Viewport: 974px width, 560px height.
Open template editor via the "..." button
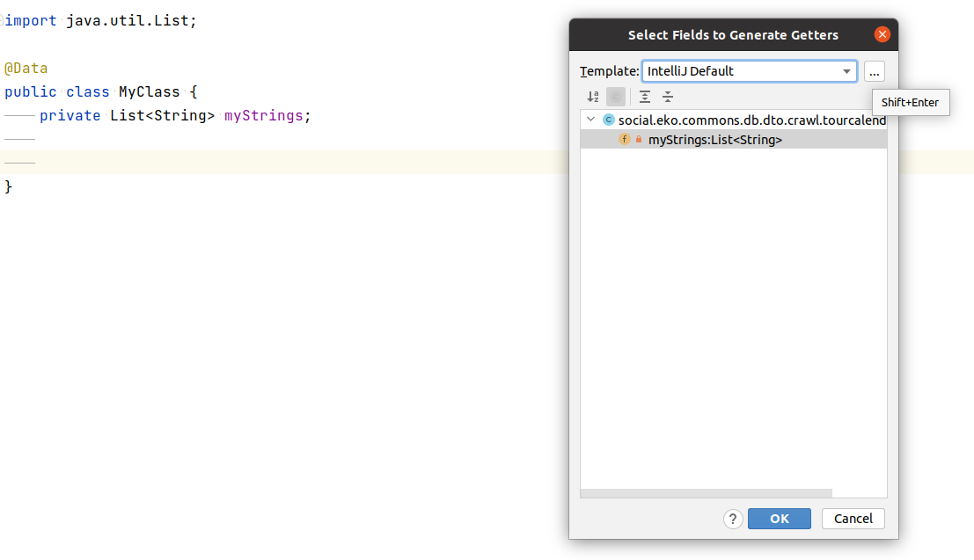point(874,71)
